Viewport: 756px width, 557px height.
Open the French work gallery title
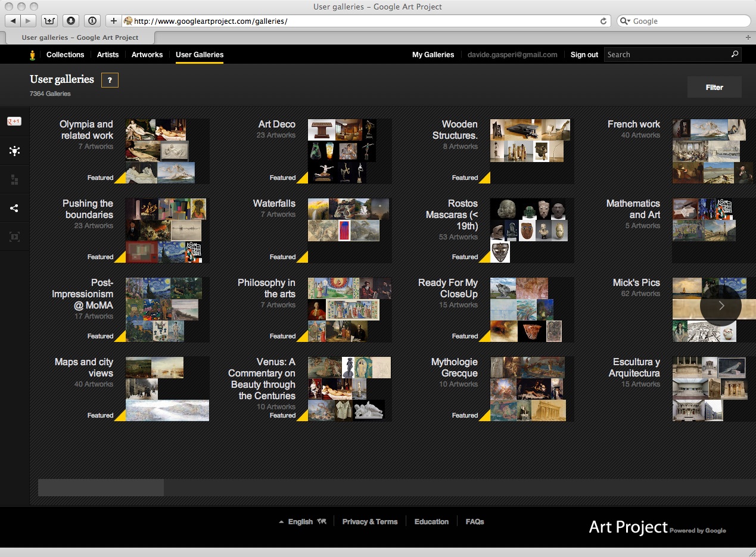click(633, 124)
